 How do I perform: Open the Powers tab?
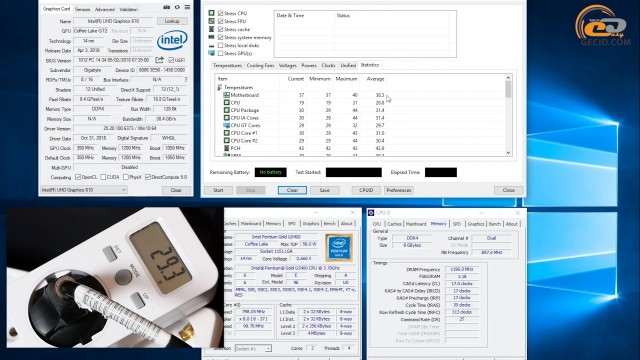(309, 65)
